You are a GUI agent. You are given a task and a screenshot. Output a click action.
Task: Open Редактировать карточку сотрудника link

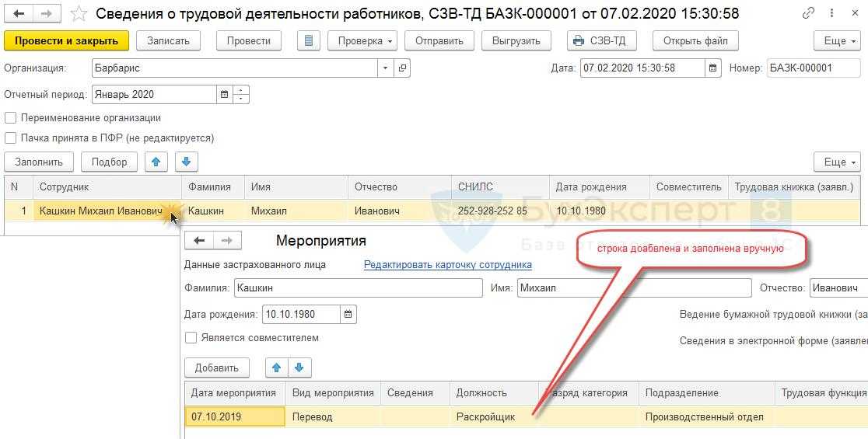447,265
